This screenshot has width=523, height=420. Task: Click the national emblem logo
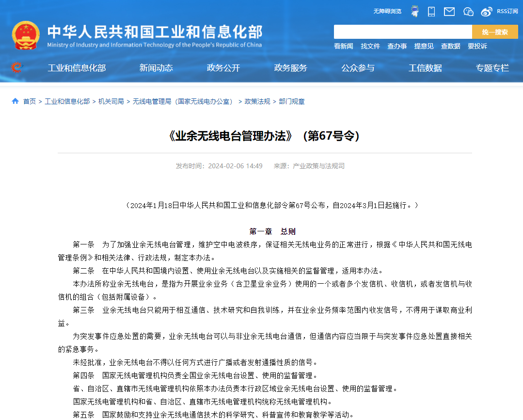pos(26,35)
